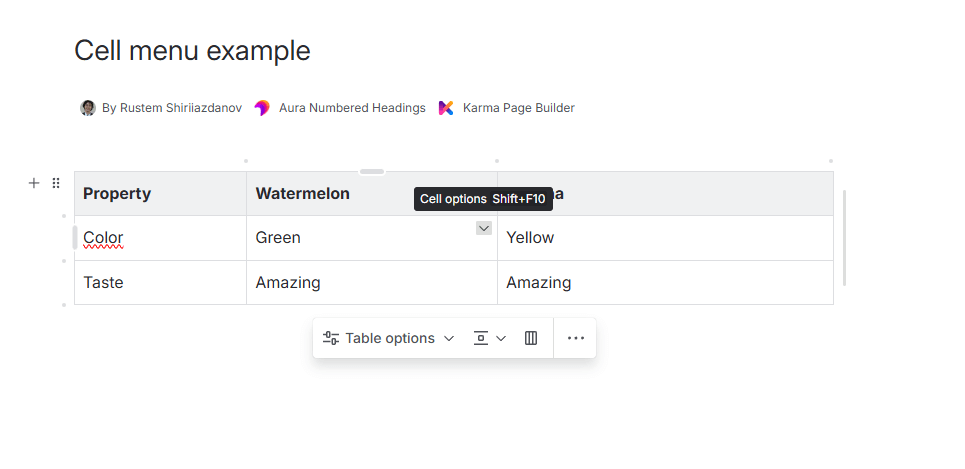Click the Karma Page Builder logo icon
The image size is (965, 469).
point(446,108)
